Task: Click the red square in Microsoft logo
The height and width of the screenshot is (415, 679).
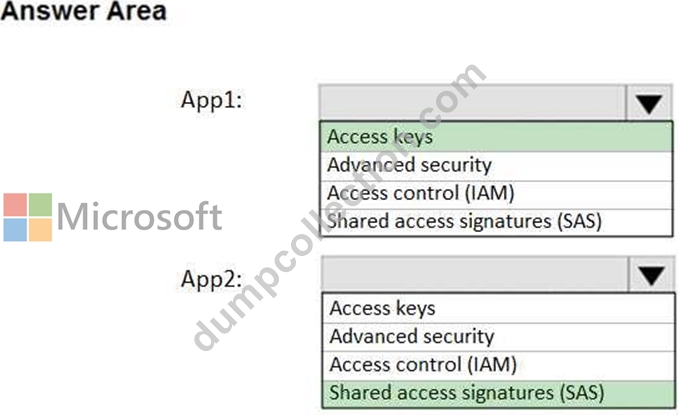Action: (x=15, y=204)
